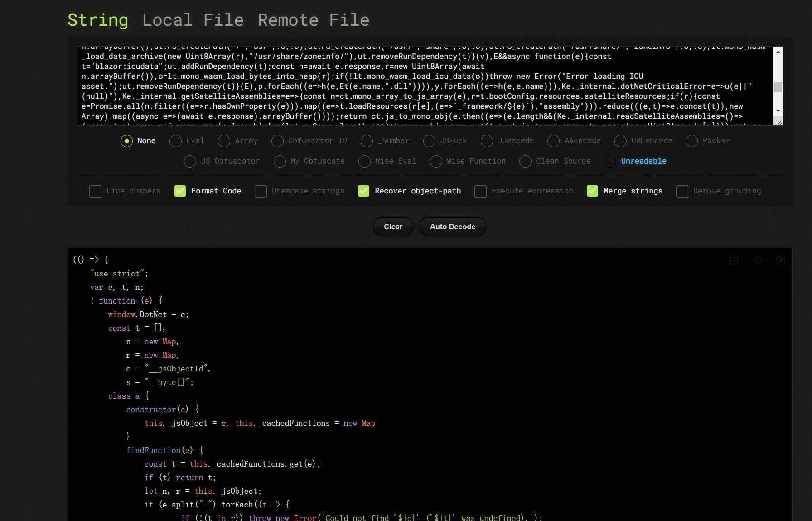Click the textarea scrollbar down arrow

coord(778,111)
